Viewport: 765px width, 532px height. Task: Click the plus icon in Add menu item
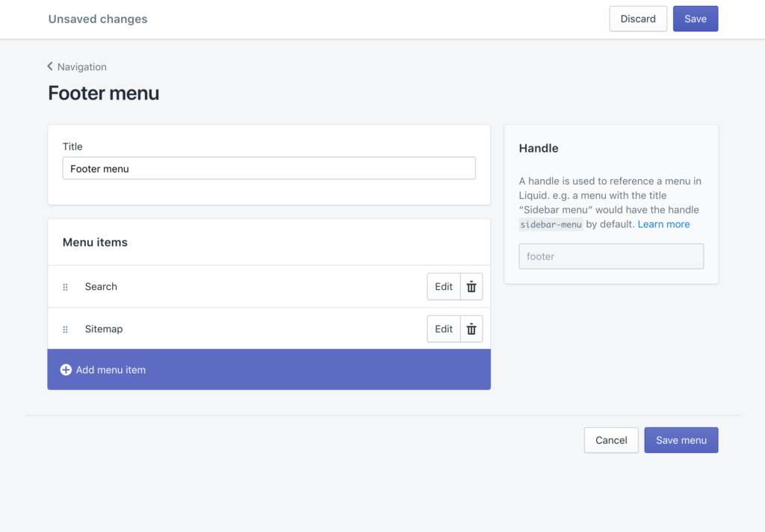[66, 370]
